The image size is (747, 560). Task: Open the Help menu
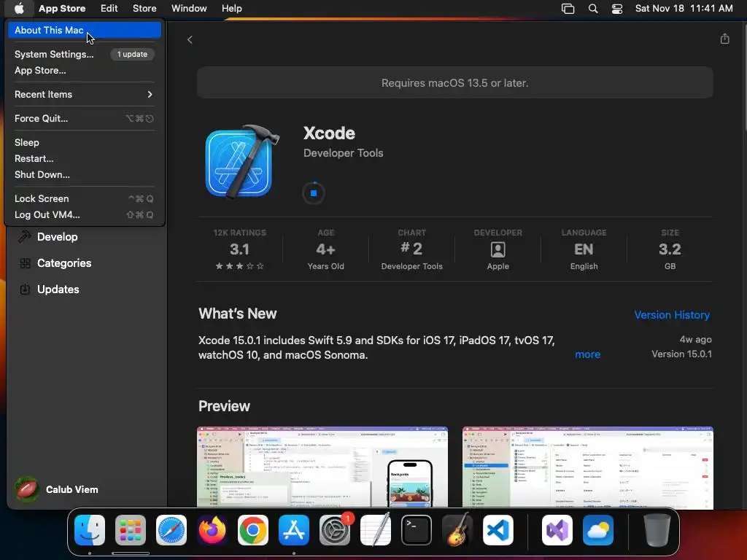click(231, 8)
